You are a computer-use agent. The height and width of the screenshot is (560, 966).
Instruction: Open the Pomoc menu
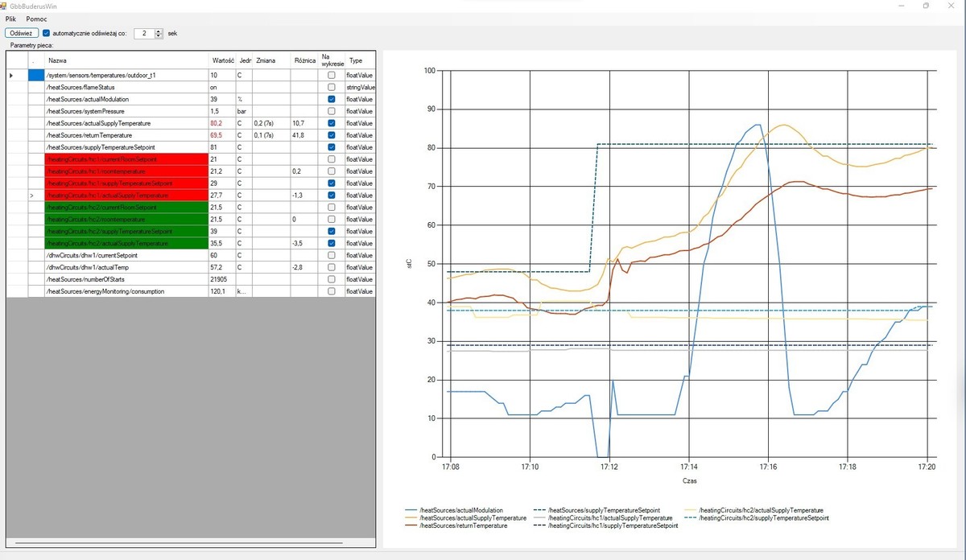pos(36,18)
